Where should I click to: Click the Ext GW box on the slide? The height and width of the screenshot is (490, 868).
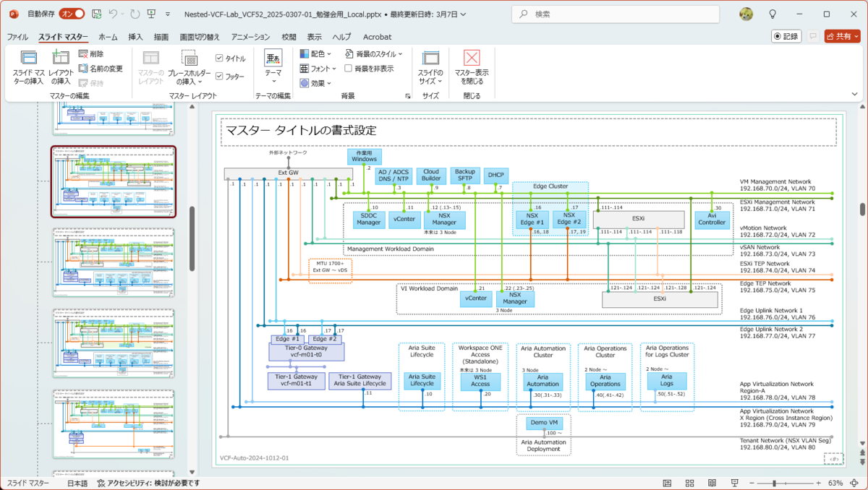point(288,173)
